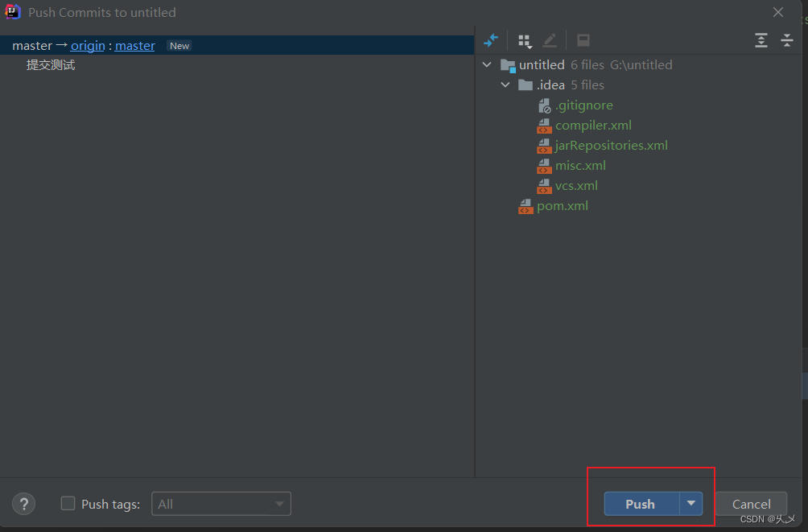The height and width of the screenshot is (532, 808).
Task: Open the Push button dropdown arrow
Action: coord(691,504)
